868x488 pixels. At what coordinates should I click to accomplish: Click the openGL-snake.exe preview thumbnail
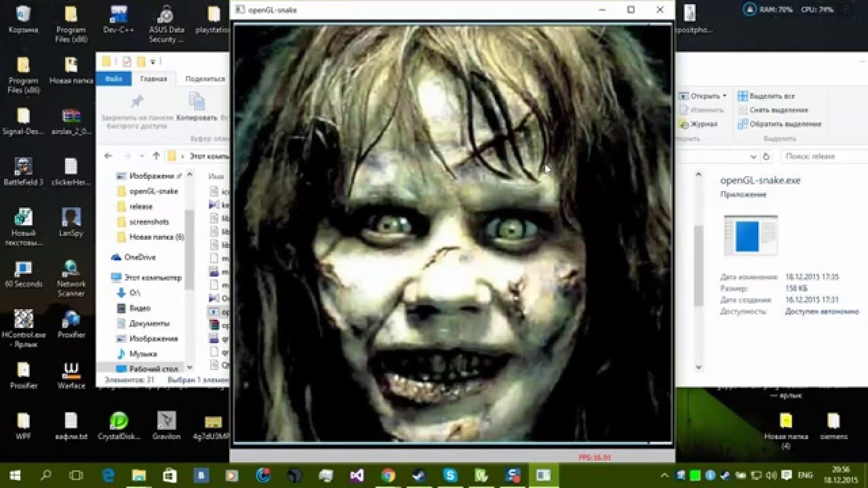click(751, 235)
